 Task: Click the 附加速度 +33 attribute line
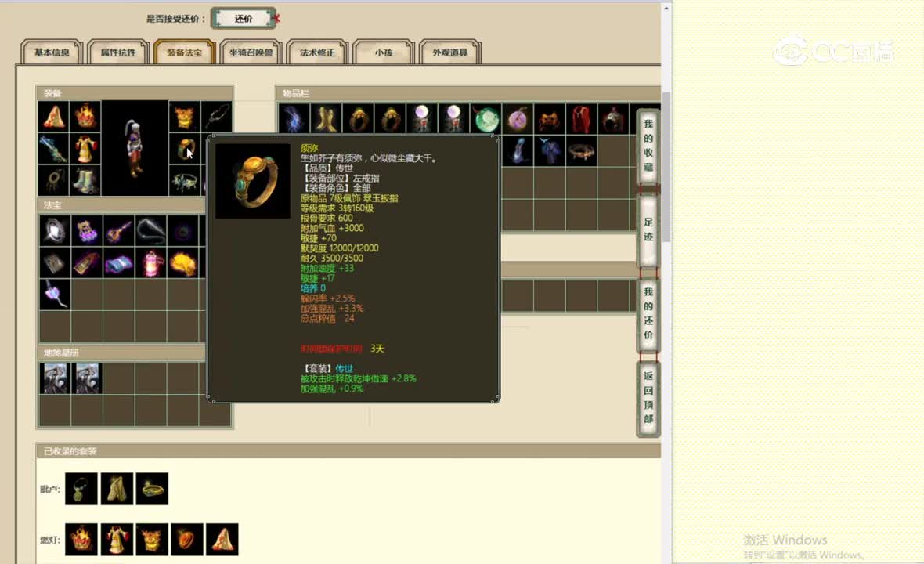pyautogui.click(x=327, y=268)
